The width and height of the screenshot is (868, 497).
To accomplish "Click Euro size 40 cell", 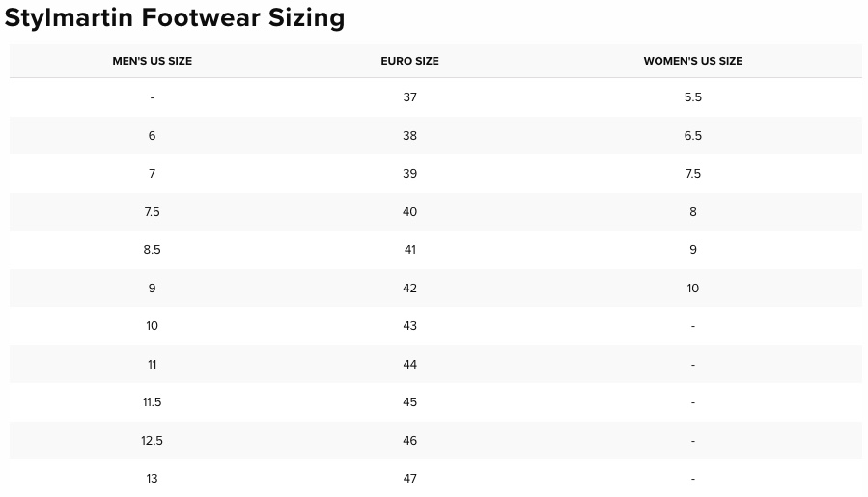I will pos(409,212).
